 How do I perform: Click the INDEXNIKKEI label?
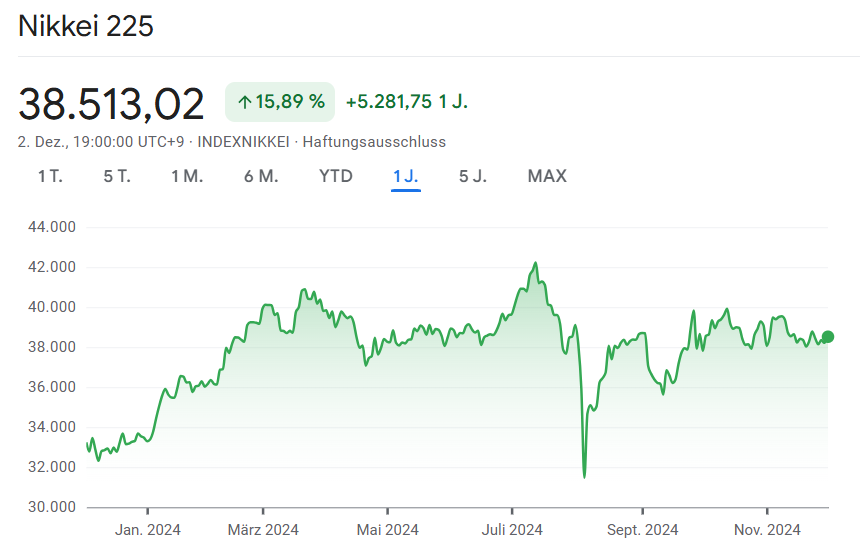click(x=243, y=142)
